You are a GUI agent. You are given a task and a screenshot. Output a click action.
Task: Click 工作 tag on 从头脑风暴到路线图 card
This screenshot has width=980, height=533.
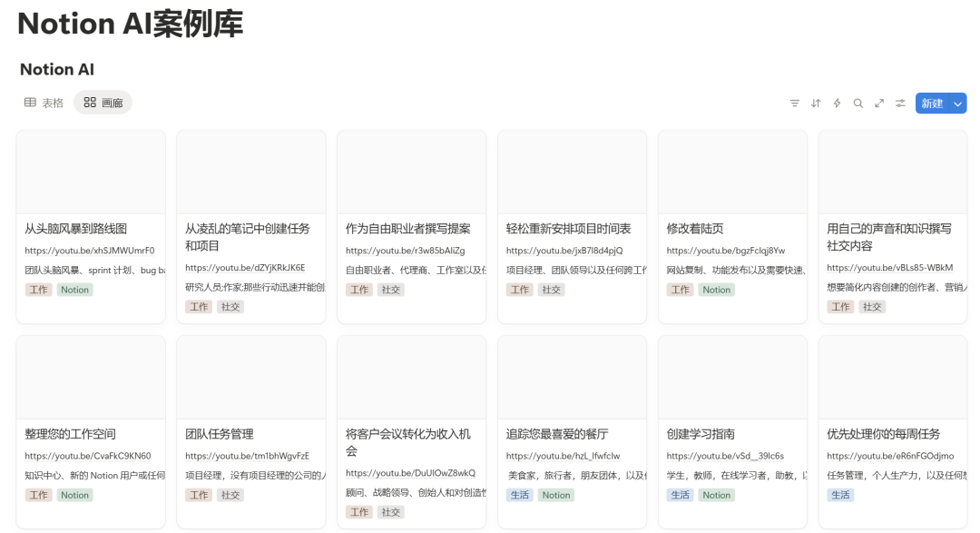click(x=39, y=290)
